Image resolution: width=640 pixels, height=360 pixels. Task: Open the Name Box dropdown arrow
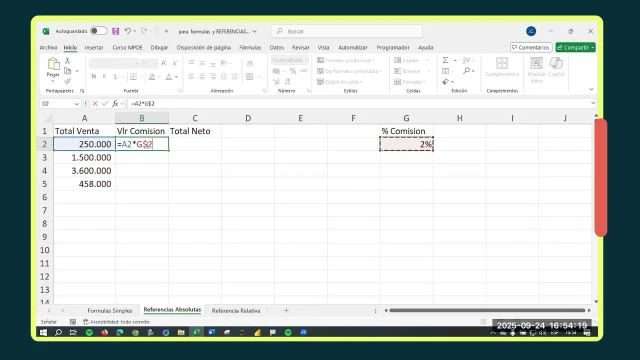point(76,104)
